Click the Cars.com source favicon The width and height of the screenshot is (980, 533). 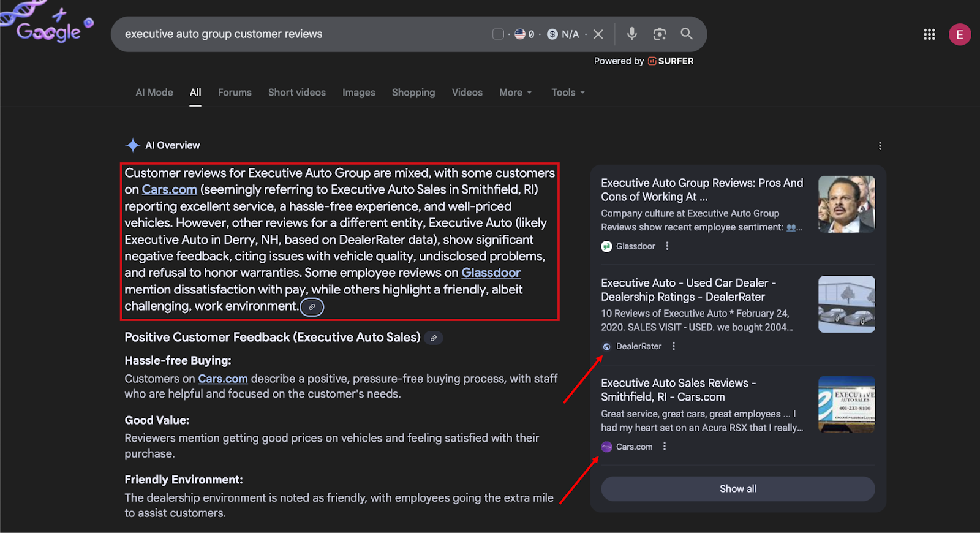[606, 447]
